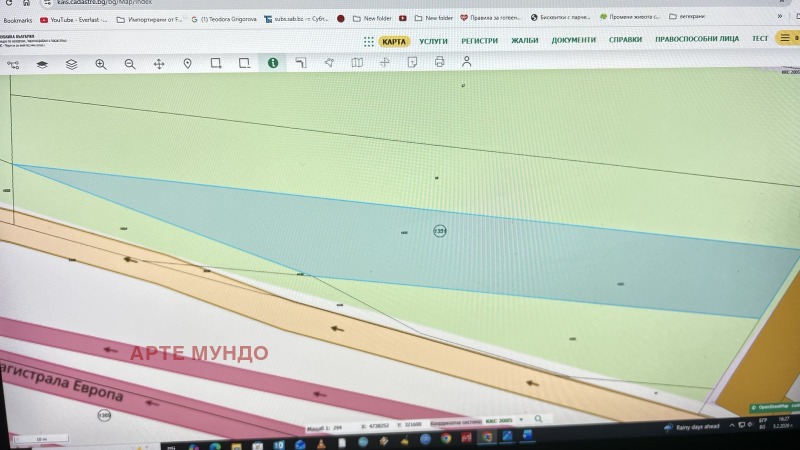Click the search magnifier next to coordinates

(x=538, y=419)
